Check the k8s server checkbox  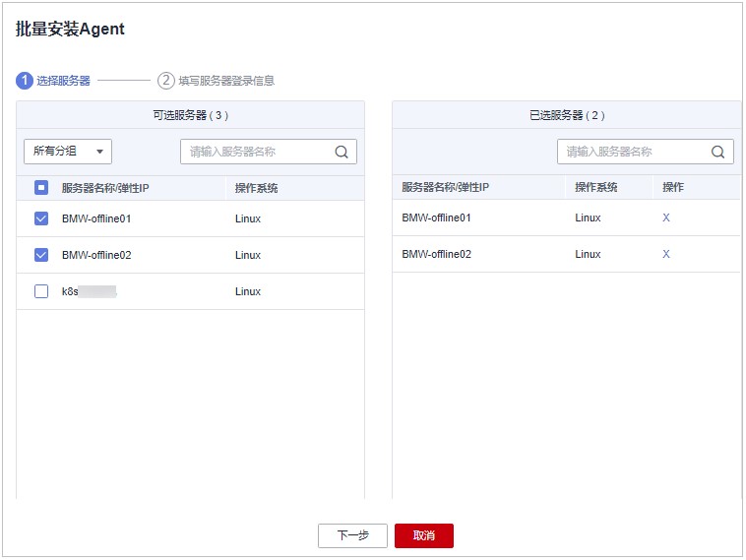coord(41,291)
